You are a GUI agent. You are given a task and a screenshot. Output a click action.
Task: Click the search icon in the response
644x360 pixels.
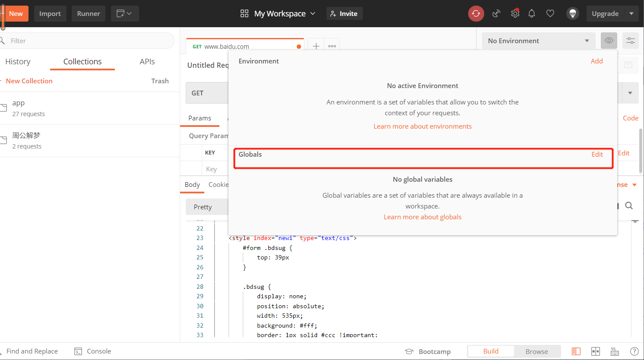pyautogui.click(x=629, y=206)
